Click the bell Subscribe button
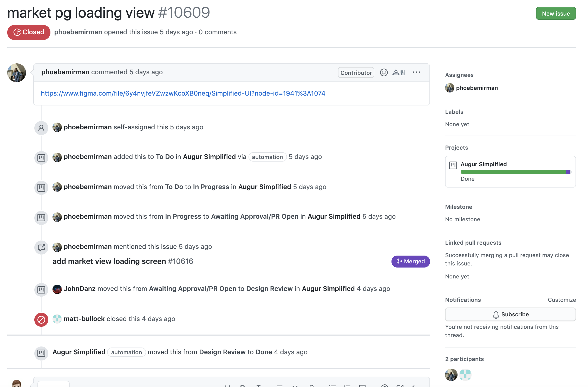 click(x=510, y=314)
